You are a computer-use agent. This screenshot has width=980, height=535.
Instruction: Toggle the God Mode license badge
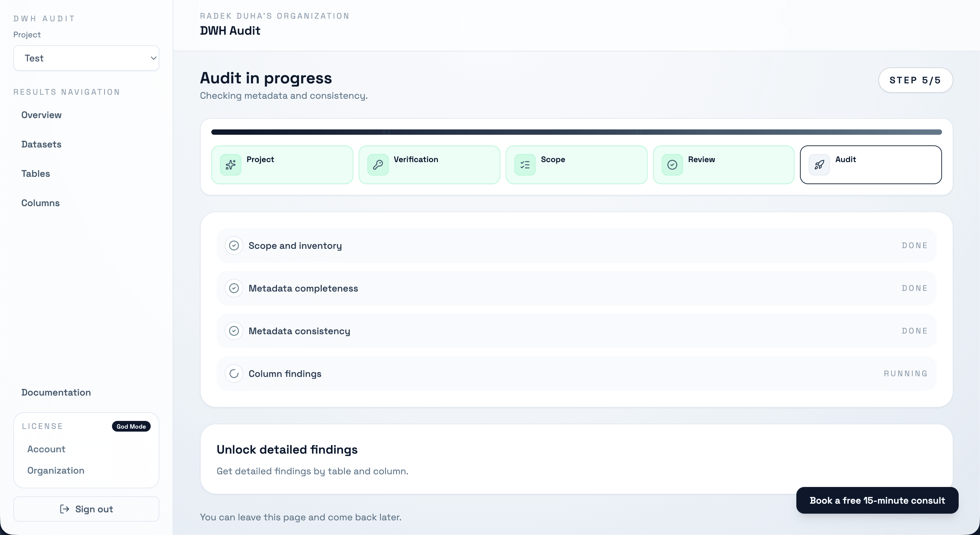pos(131,427)
